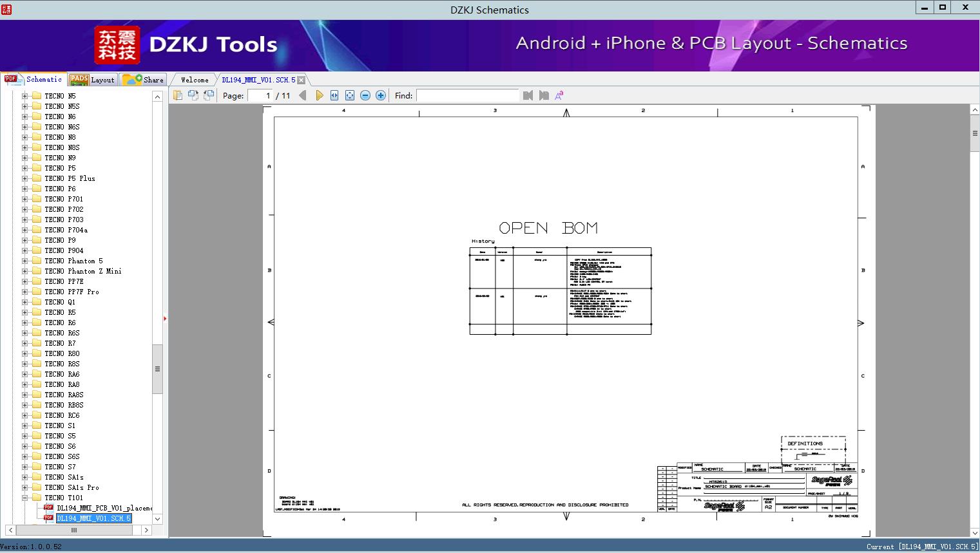
Task: Click the Find text box
Action: 467,95
